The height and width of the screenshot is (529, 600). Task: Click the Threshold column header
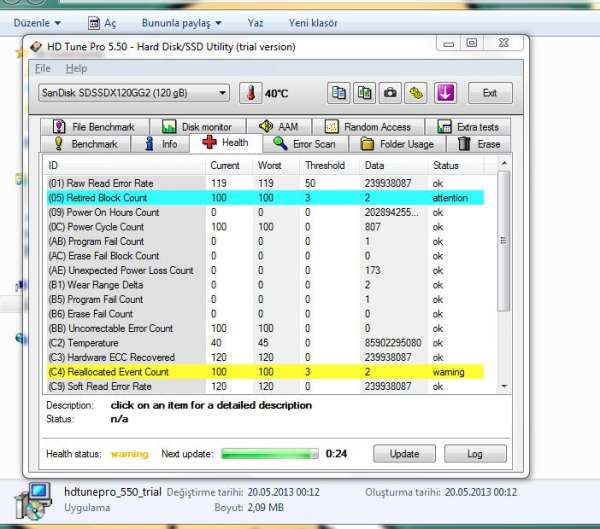pos(330,165)
